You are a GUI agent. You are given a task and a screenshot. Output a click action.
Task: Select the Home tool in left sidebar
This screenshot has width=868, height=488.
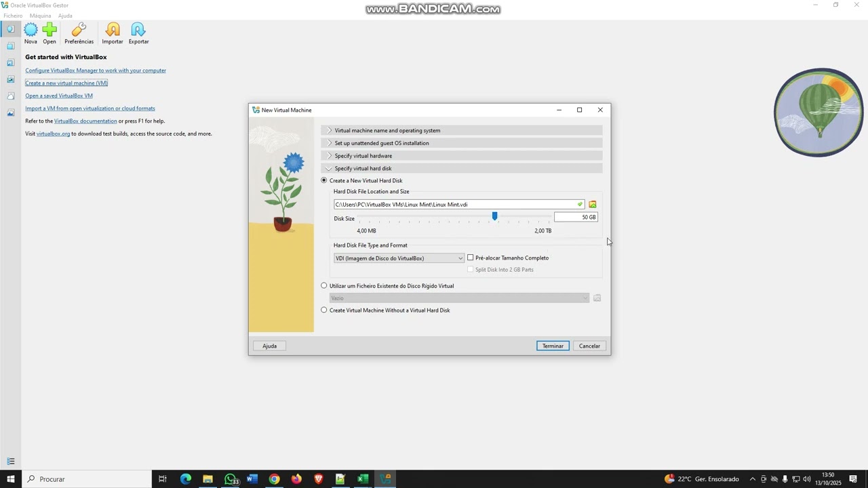point(10,29)
